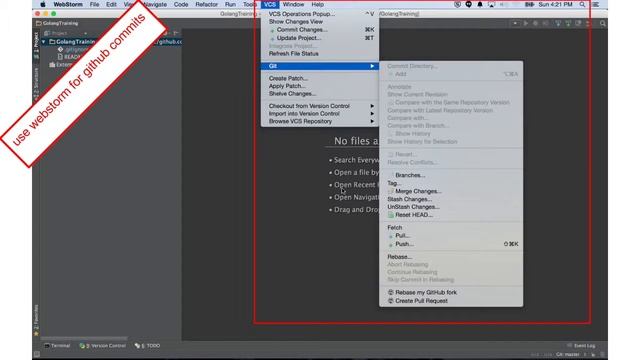Click the VCS commit toolbar icon
This screenshot has height=360, width=640.
coord(568,24)
